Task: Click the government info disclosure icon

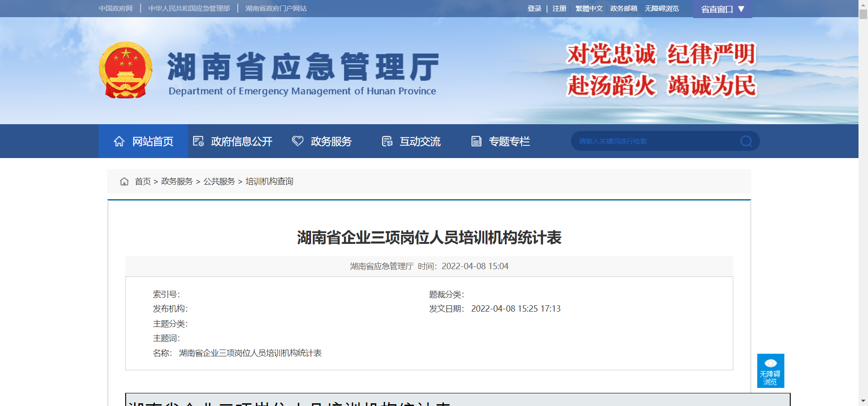Action: click(198, 141)
